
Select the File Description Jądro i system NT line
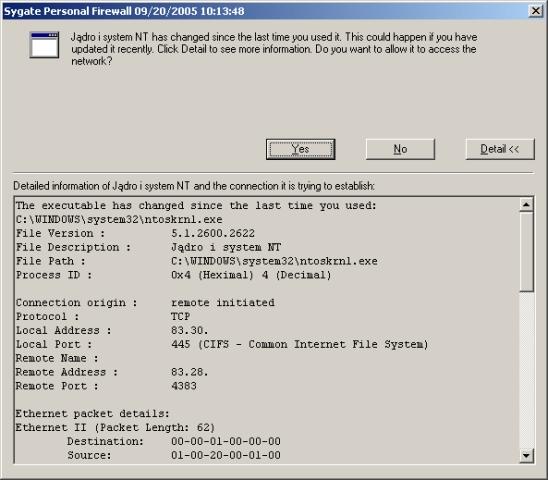[149, 247]
